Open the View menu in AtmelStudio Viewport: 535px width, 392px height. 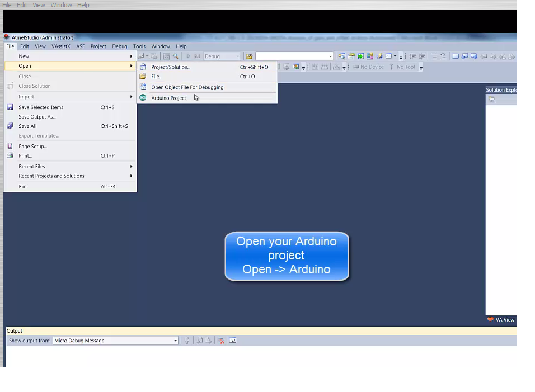pos(40,46)
